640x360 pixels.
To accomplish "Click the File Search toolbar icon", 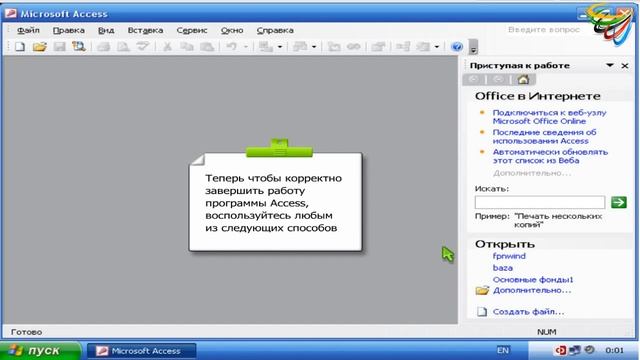I will [x=79, y=47].
